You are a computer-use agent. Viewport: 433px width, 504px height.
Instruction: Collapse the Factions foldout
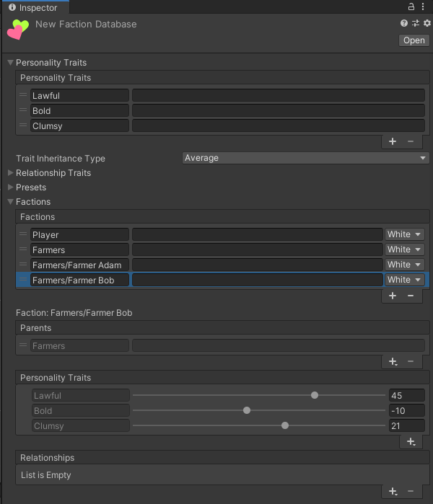pyautogui.click(x=11, y=202)
